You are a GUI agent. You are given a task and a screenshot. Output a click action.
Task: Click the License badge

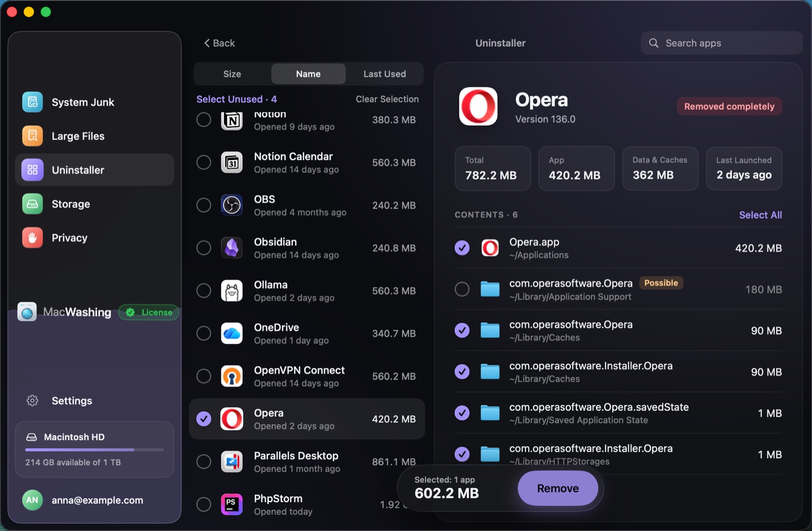click(x=149, y=312)
